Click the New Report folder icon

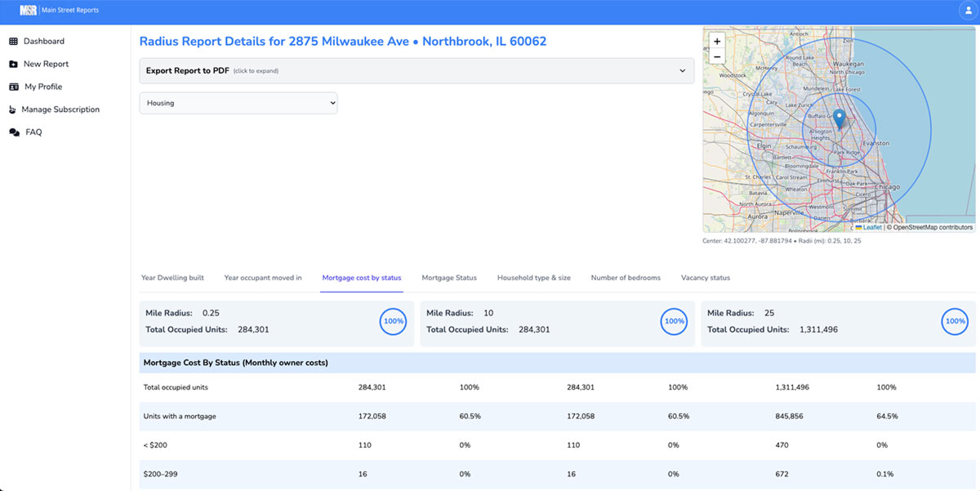14,64
